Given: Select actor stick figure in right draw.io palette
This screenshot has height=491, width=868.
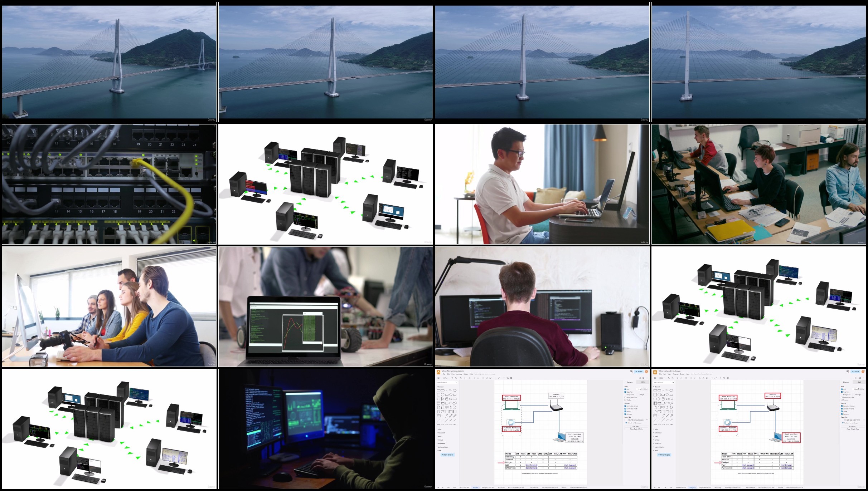Looking at the screenshot, I should pyautogui.click(x=667, y=407).
